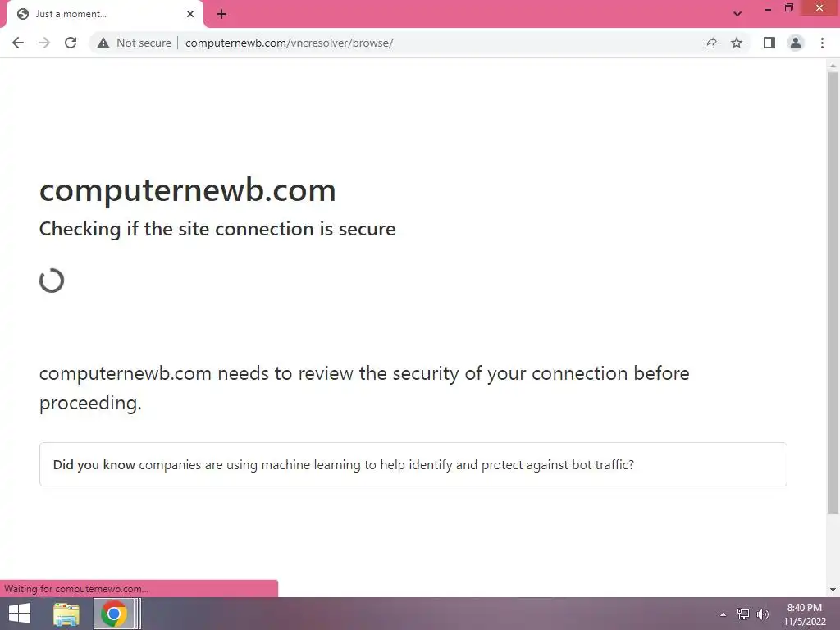This screenshot has height=630, width=840.
Task: Open File Explorer from the taskbar
Action: [66, 614]
